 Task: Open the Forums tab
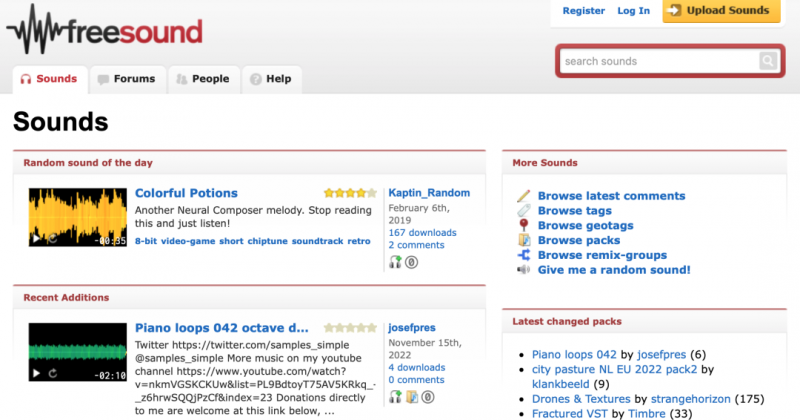128,79
